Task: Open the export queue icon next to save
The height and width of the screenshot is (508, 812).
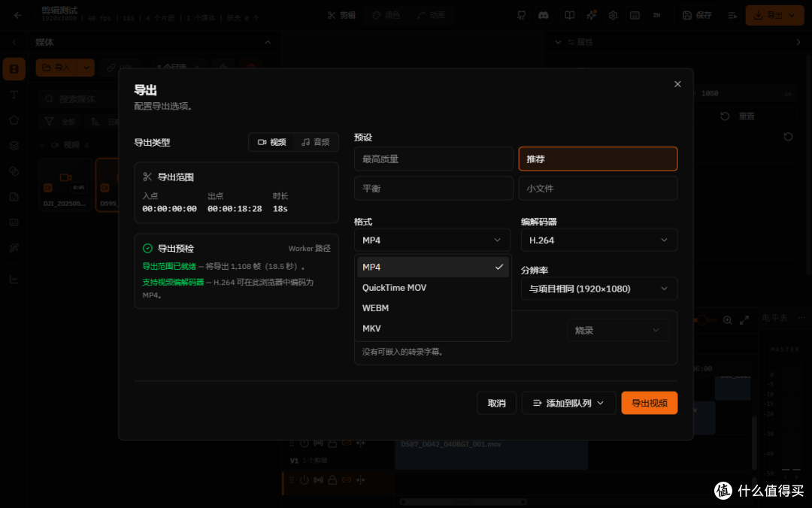Action: pos(732,16)
